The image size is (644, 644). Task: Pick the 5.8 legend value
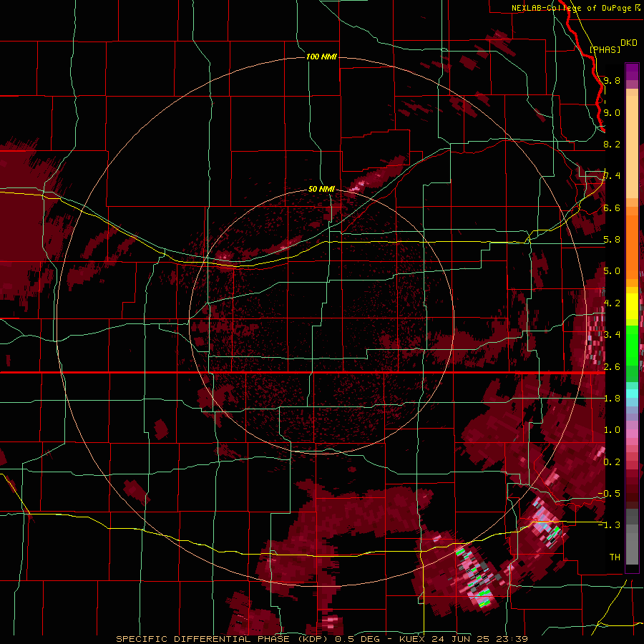612,240
